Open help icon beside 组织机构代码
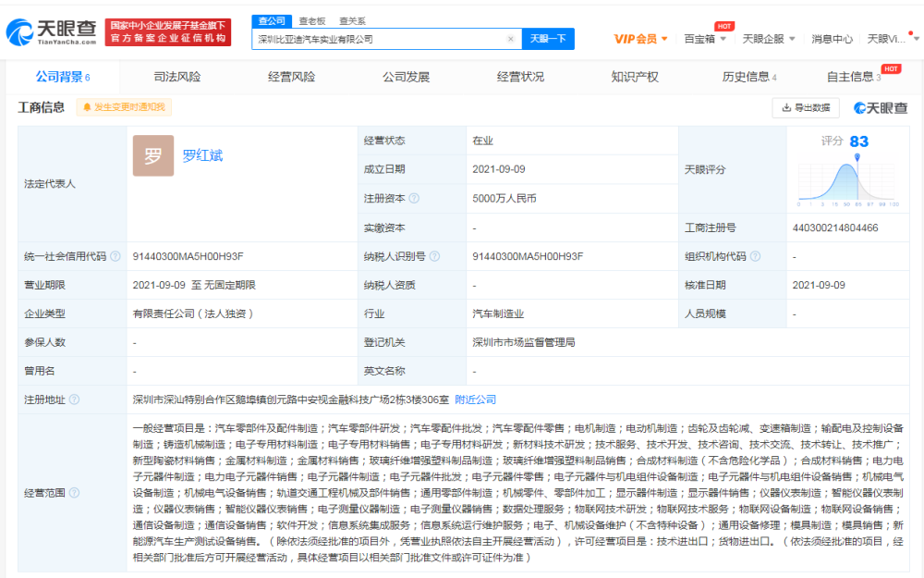Screen dimensions: 924x578 coord(755,256)
